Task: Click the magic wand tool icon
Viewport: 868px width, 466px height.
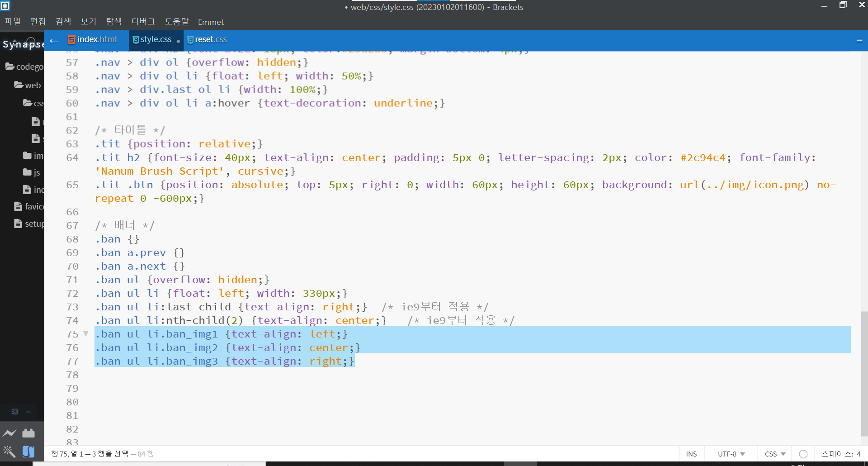Action: point(9,451)
